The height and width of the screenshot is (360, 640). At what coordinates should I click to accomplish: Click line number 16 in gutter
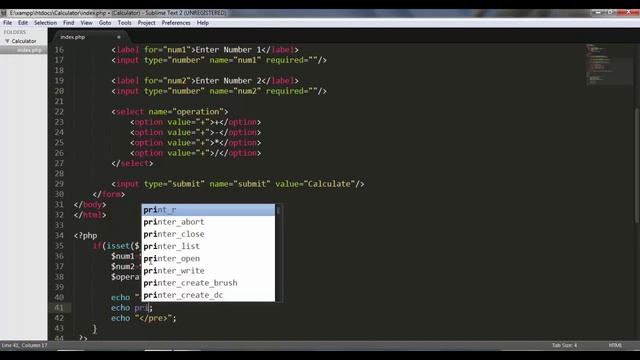[x=59, y=50]
